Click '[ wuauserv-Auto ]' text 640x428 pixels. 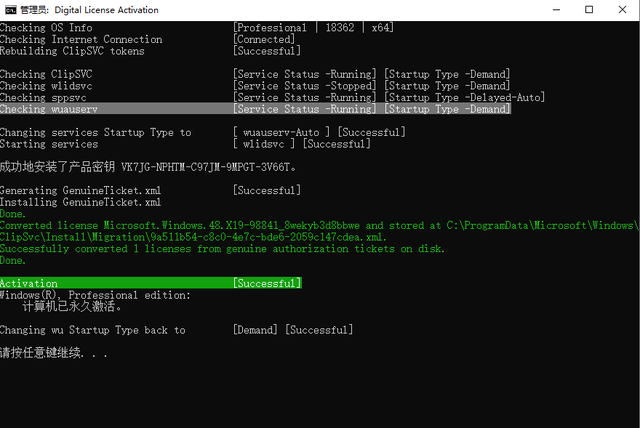(282, 133)
